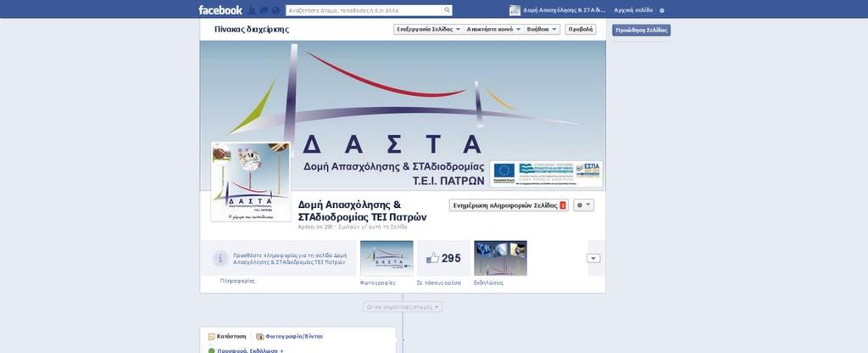Open Δομή Απασχόλησης & ΣΤΑ... profile link
Viewport: 868px width, 353px height.
564,10
